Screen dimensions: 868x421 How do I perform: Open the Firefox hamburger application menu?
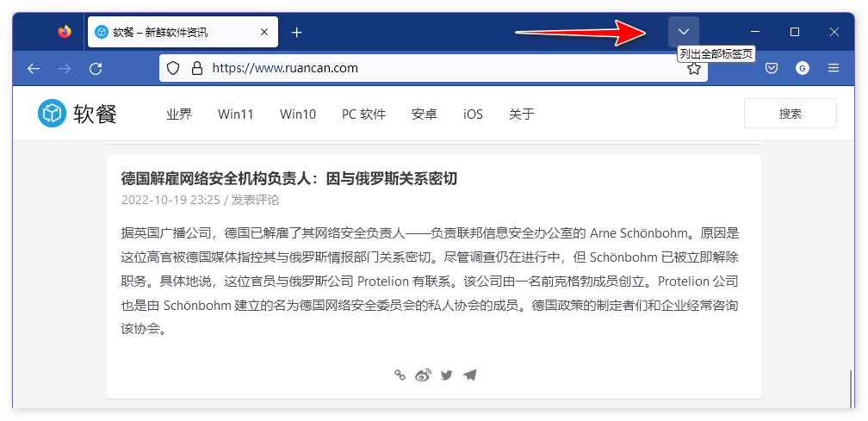click(x=833, y=68)
